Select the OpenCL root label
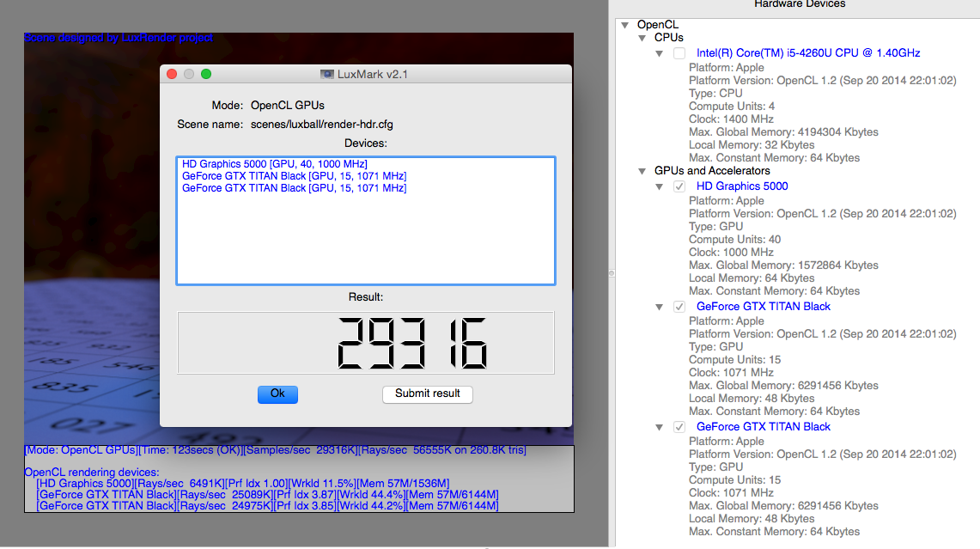Viewport: 980px width, 549px height. [658, 24]
